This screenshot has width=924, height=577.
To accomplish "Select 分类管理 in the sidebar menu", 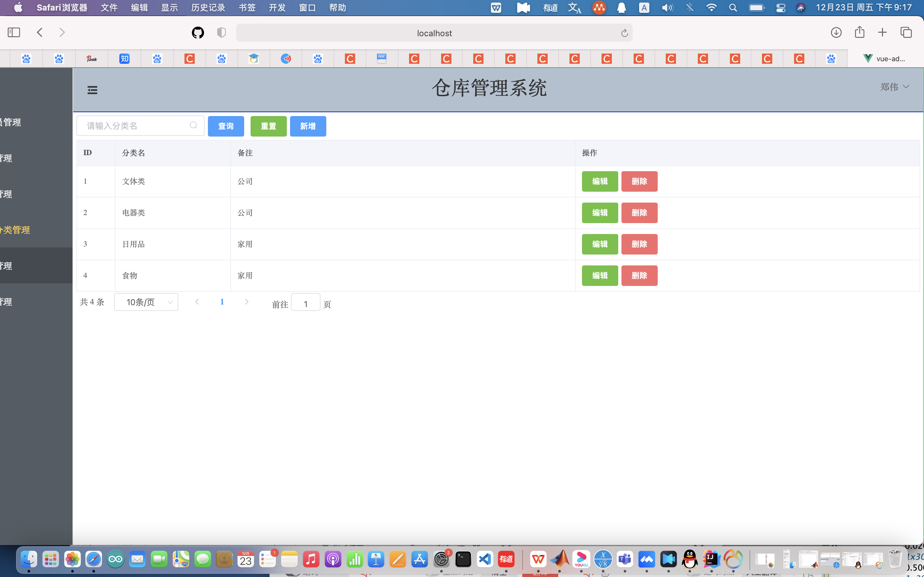I will pos(15,230).
